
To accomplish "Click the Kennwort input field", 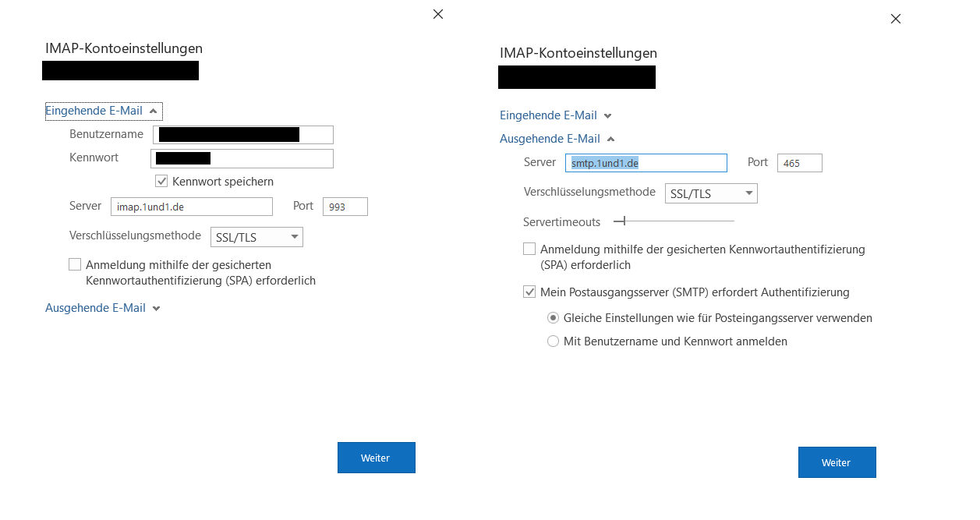I will point(242,159).
